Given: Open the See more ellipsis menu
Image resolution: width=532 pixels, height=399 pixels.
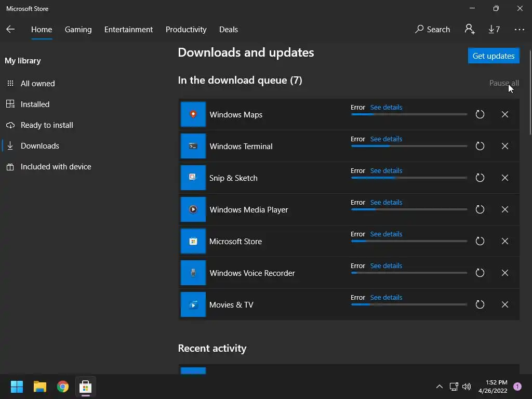Looking at the screenshot, I should coord(520,30).
